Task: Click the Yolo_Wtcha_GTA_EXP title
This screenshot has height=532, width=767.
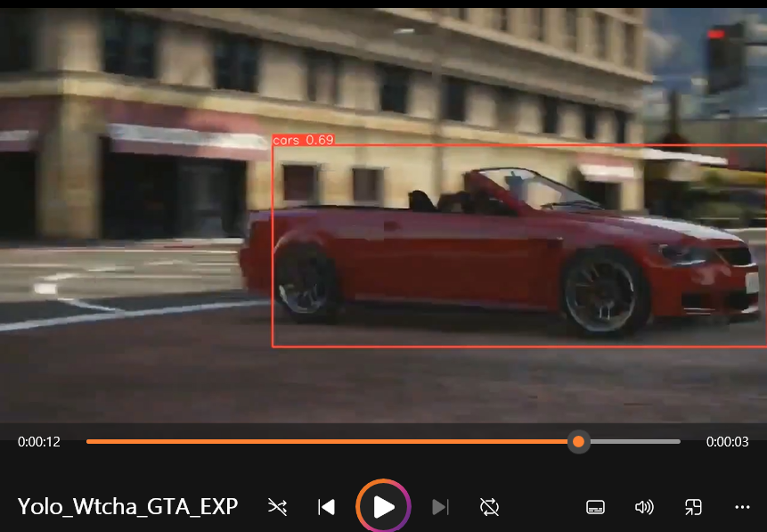Action: [127, 506]
